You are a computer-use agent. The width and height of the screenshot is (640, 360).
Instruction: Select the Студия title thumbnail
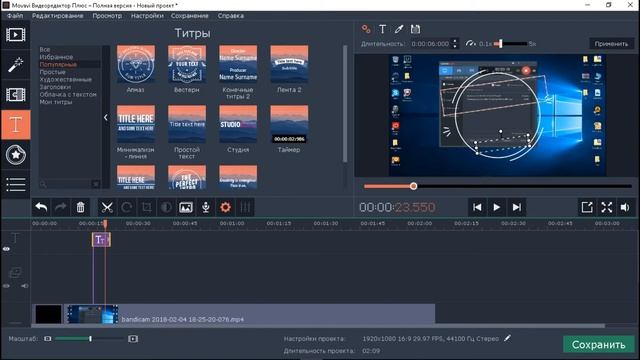click(x=238, y=124)
